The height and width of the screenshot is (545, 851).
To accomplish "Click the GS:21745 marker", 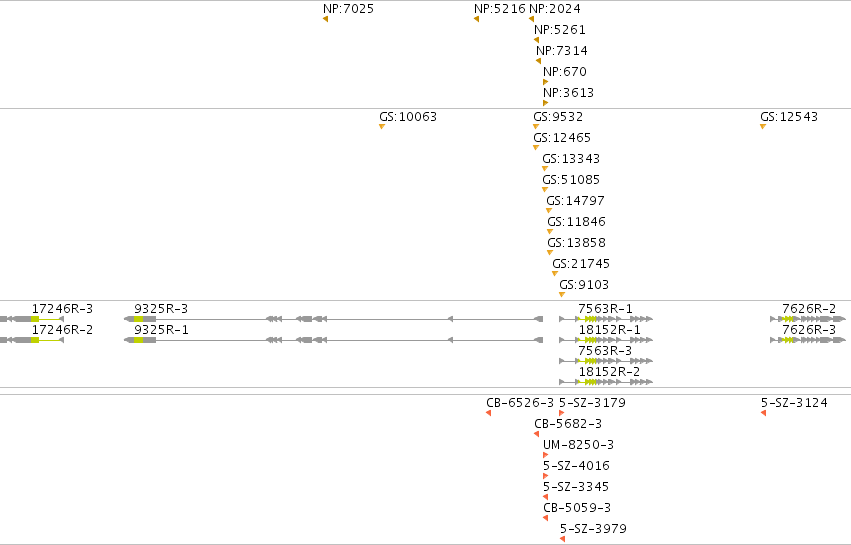I will (x=555, y=274).
